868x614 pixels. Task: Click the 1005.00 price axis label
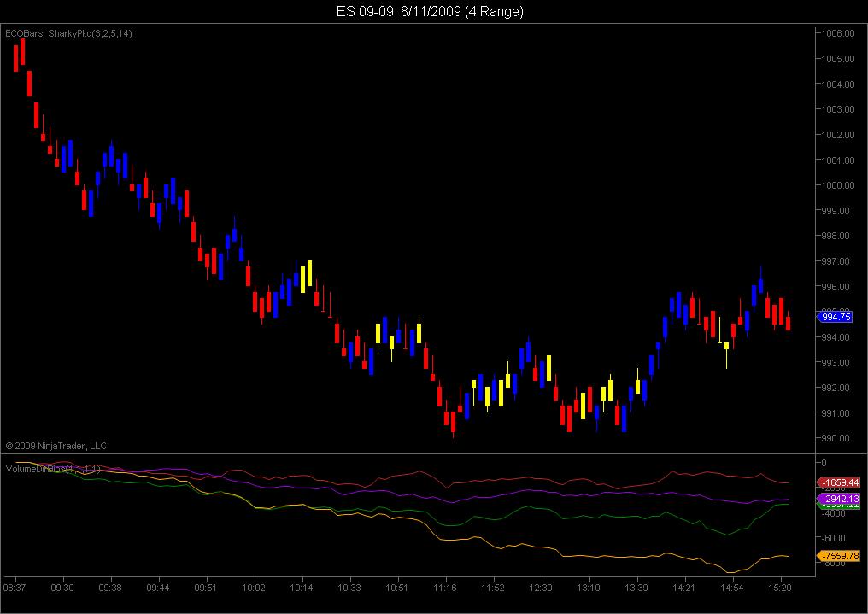[x=838, y=59]
